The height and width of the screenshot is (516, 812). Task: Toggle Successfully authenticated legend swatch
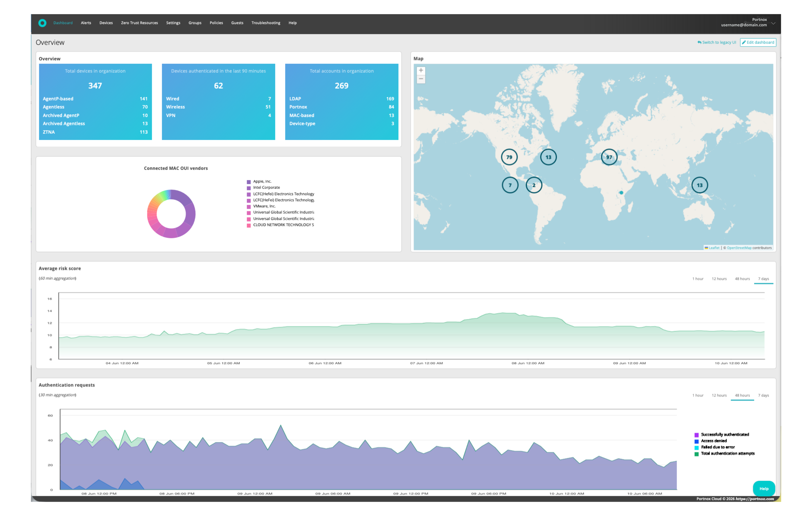click(x=696, y=435)
